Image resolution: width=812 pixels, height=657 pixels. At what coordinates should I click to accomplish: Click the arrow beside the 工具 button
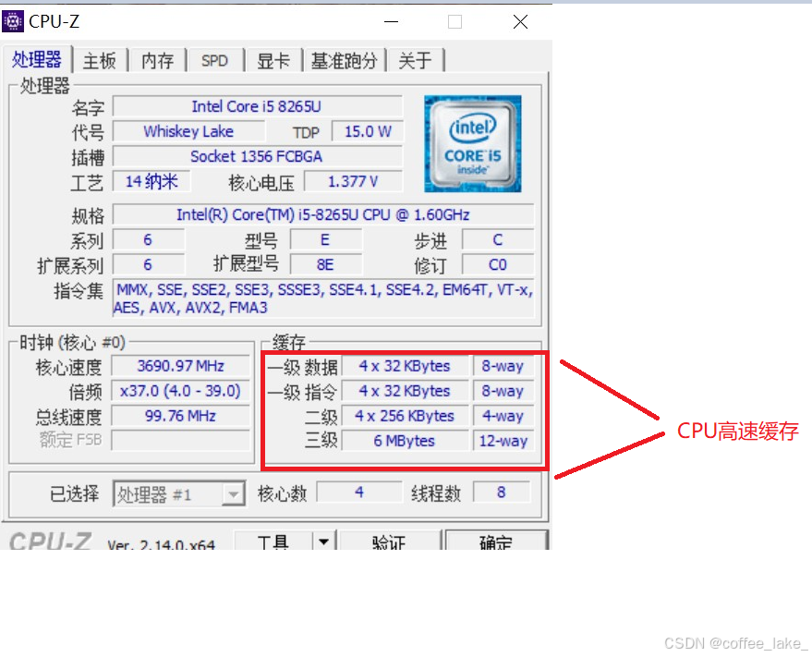pos(324,541)
